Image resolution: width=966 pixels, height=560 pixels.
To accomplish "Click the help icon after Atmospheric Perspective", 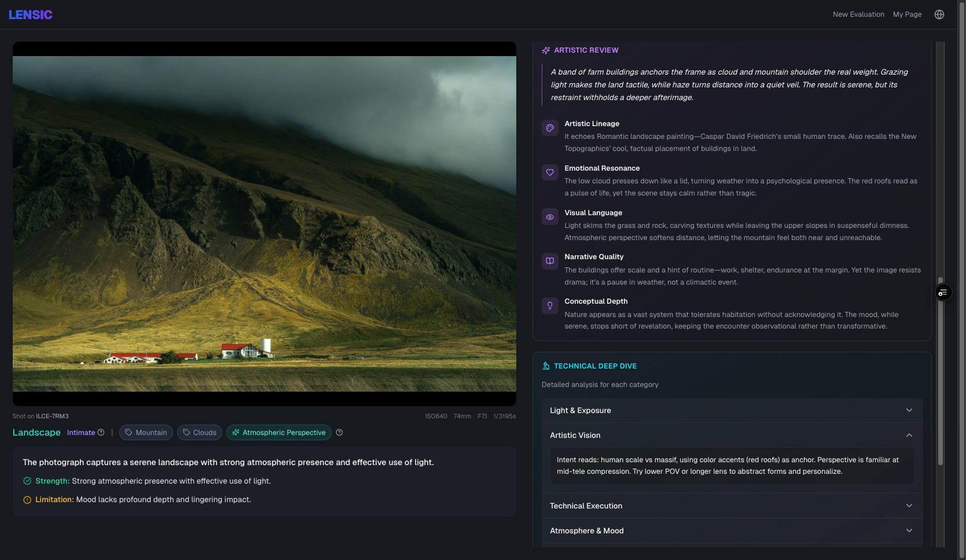I will (340, 433).
